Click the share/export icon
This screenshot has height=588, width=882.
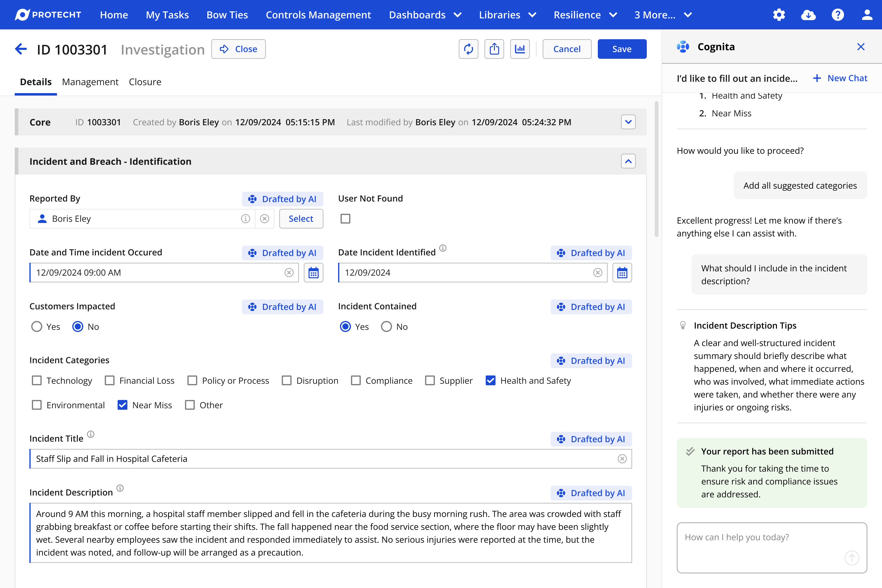494,49
